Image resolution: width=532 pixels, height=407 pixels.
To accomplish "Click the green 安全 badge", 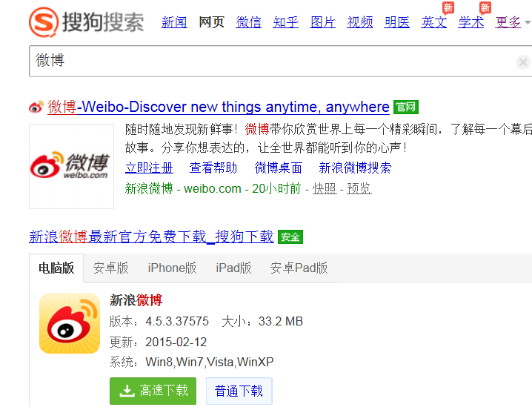I will (290, 237).
